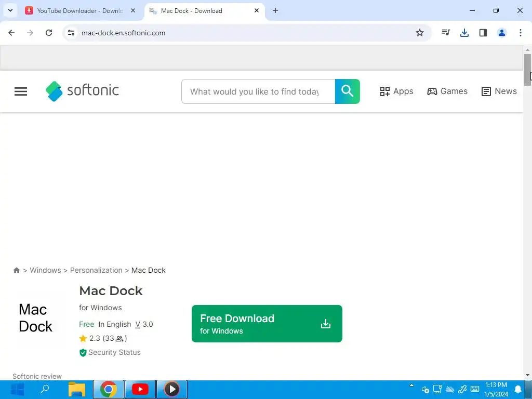Toggle the Chrome side panel
The width and height of the screenshot is (532, 399).
tap(483, 33)
